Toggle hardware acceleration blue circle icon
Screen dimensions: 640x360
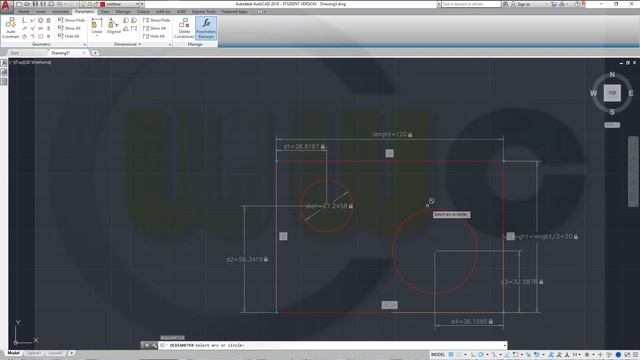pyautogui.click(x=619, y=355)
